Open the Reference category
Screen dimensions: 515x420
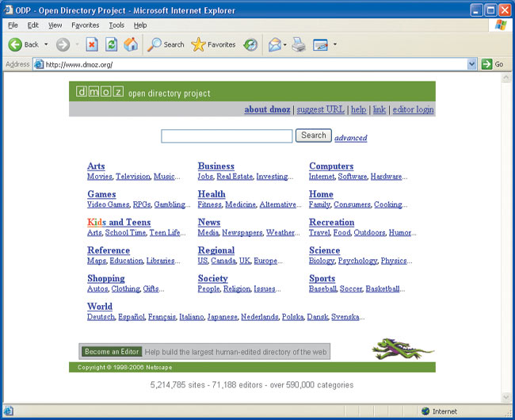tap(109, 250)
